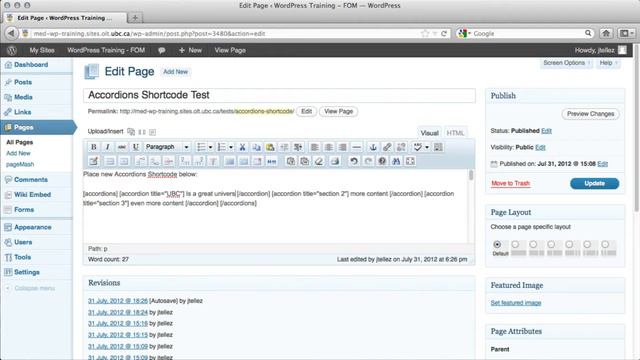The image size is (640, 360).
Task: Open the Paragraph format dropdown
Action: point(167,147)
